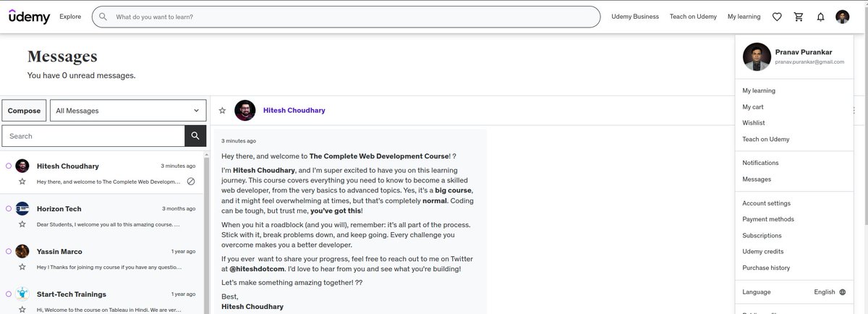Viewport: 868px width, 314px height.
Task: Open the shopping cart icon
Action: tap(799, 17)
